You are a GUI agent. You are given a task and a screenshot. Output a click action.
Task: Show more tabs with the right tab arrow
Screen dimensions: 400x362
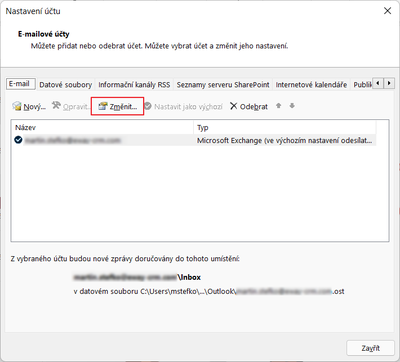[389, 83]
